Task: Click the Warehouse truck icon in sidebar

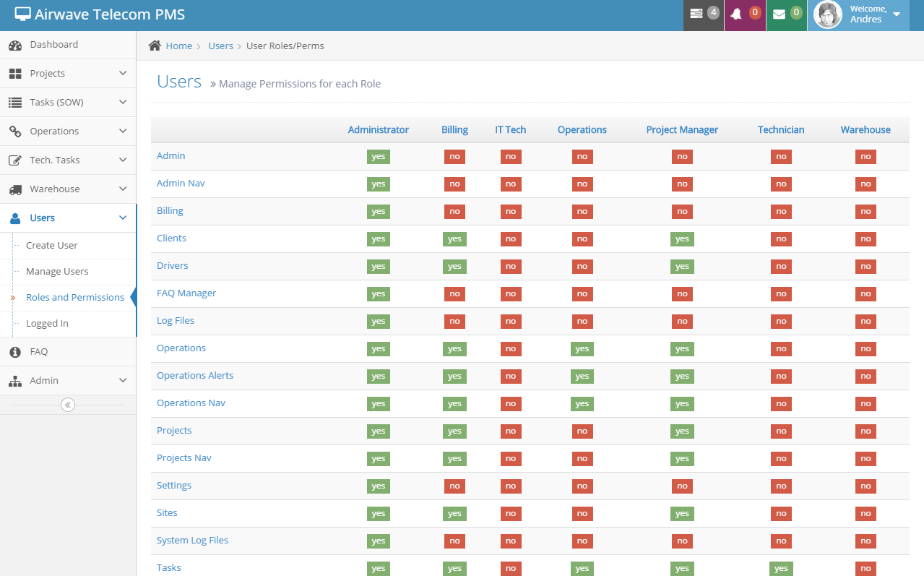Action: (x=15, y=189)
